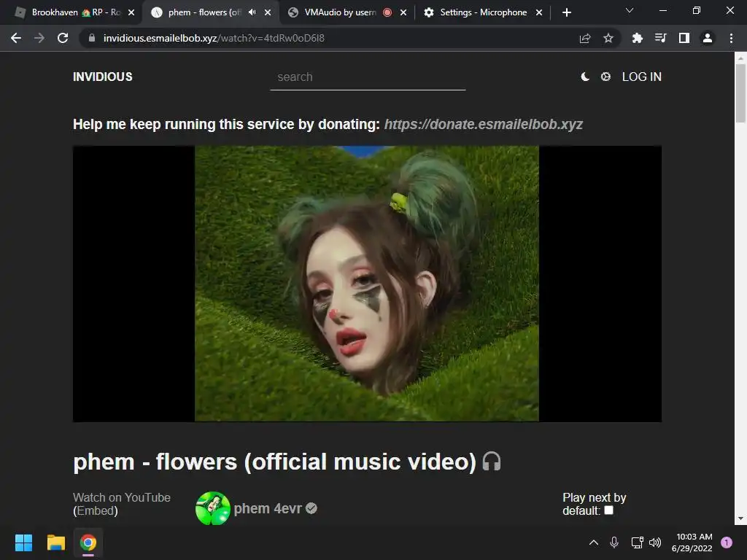Toggle the browser side panel
This screenshot has height=560, width=747.
[684, 38]
